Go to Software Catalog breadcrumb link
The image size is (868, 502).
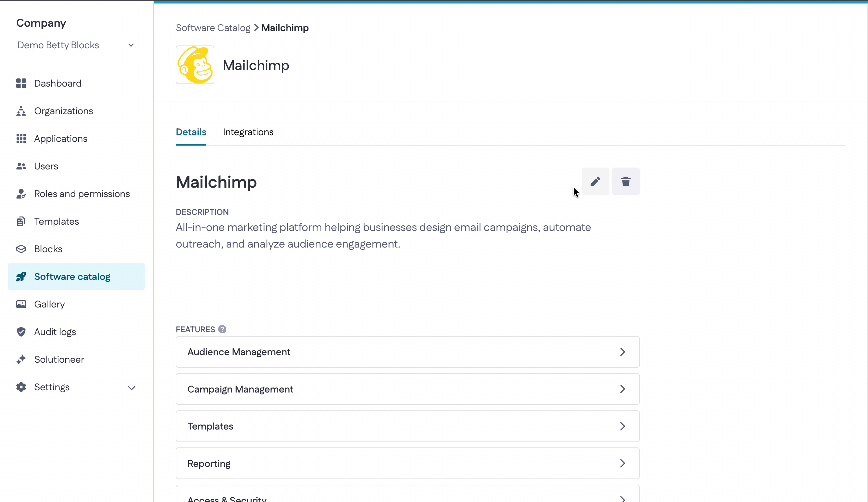tap(213, 28)
